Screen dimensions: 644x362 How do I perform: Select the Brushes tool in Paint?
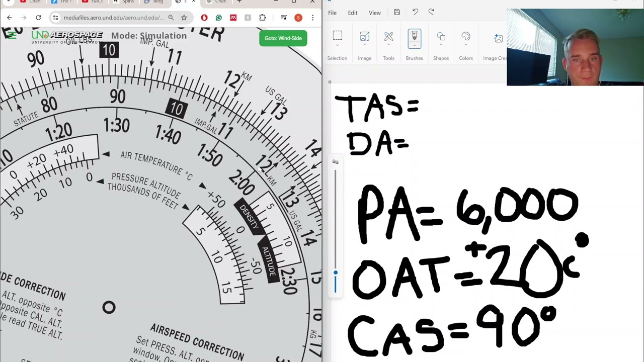[x=415, y=36]
